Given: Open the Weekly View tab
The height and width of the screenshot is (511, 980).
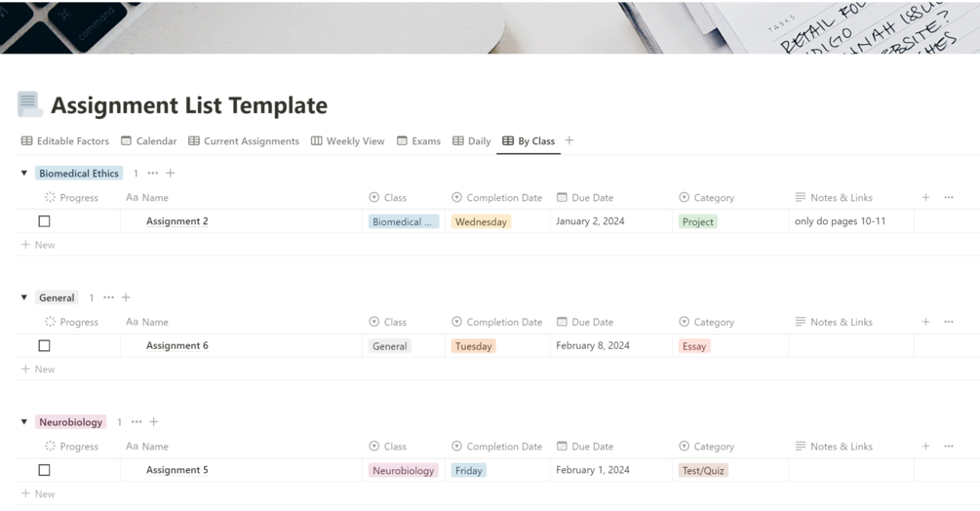Looking at the screenshot, I should coord(347,140).
